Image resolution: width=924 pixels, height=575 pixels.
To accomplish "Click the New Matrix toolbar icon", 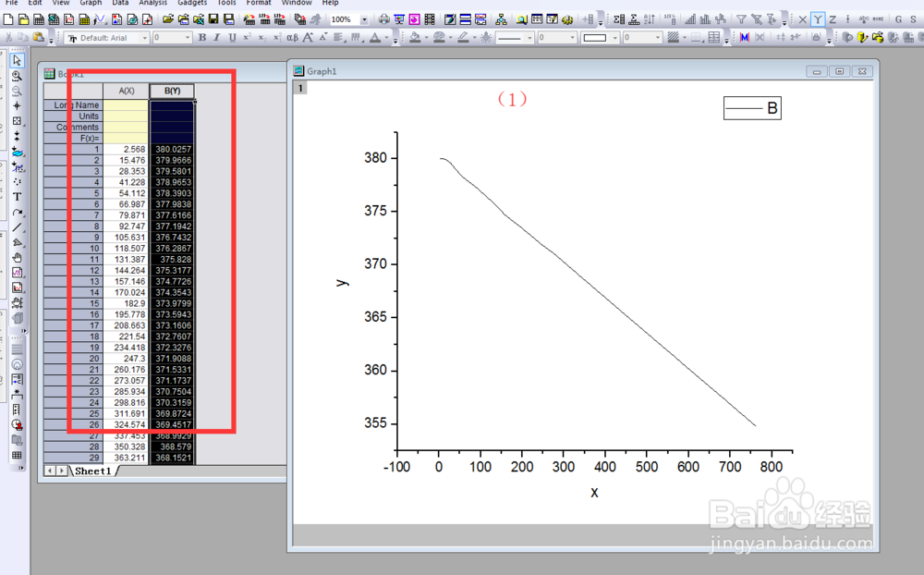I will 84,19.
